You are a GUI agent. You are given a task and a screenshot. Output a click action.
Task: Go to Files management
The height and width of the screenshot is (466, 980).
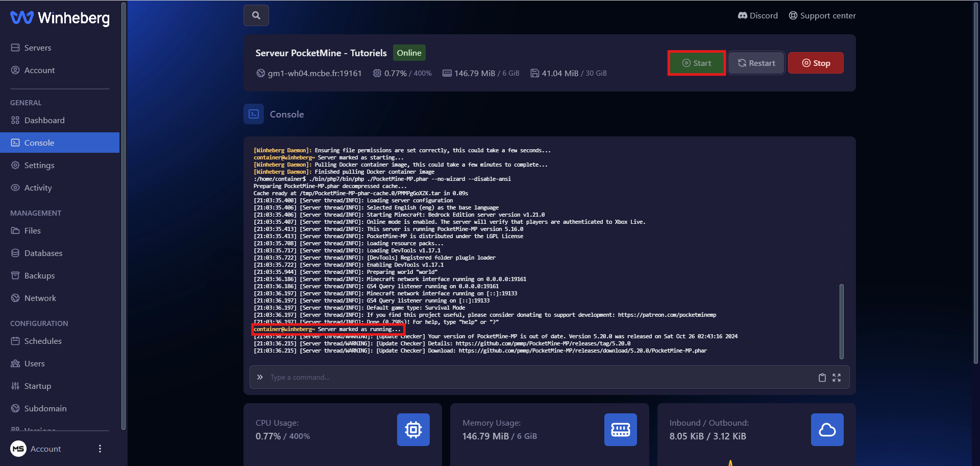tap(33, 230)
